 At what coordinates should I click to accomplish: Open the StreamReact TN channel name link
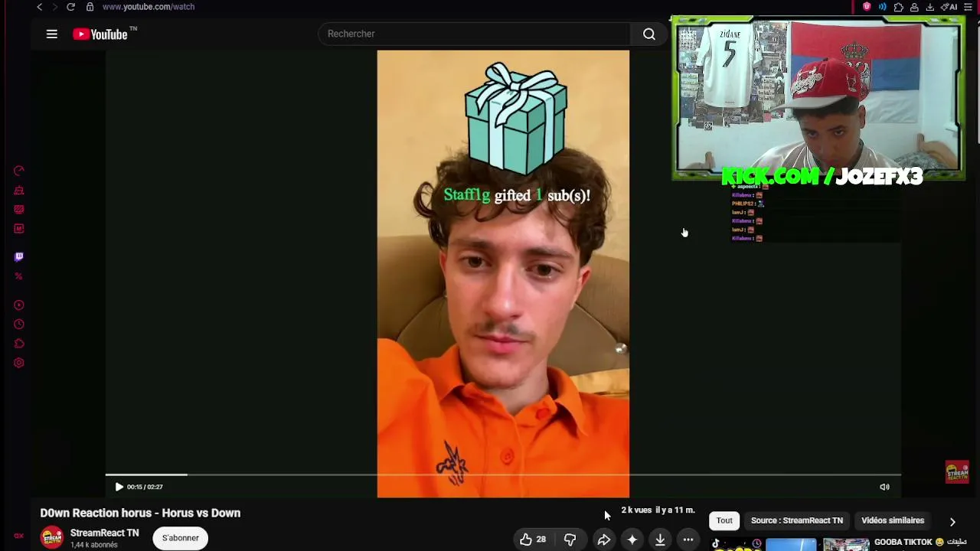[105, 533]
